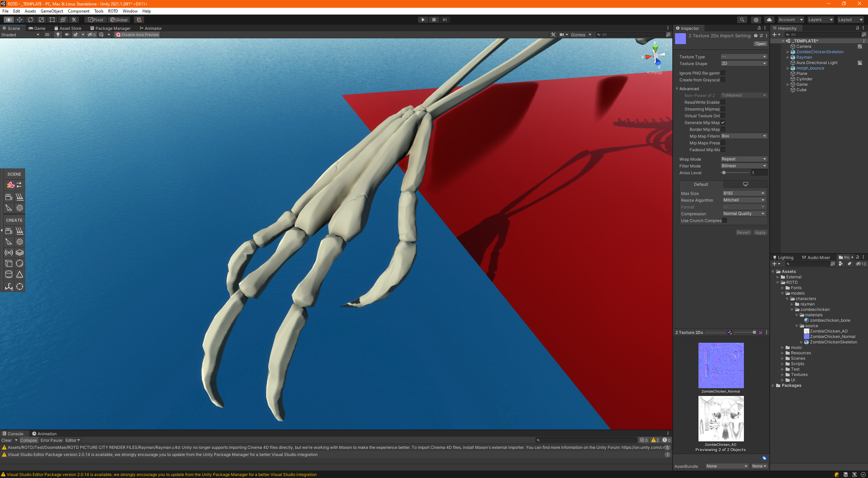Disable the Generate Mip Maps checkbox
This screenshot has height=478, width=868.
pos(723,123)
